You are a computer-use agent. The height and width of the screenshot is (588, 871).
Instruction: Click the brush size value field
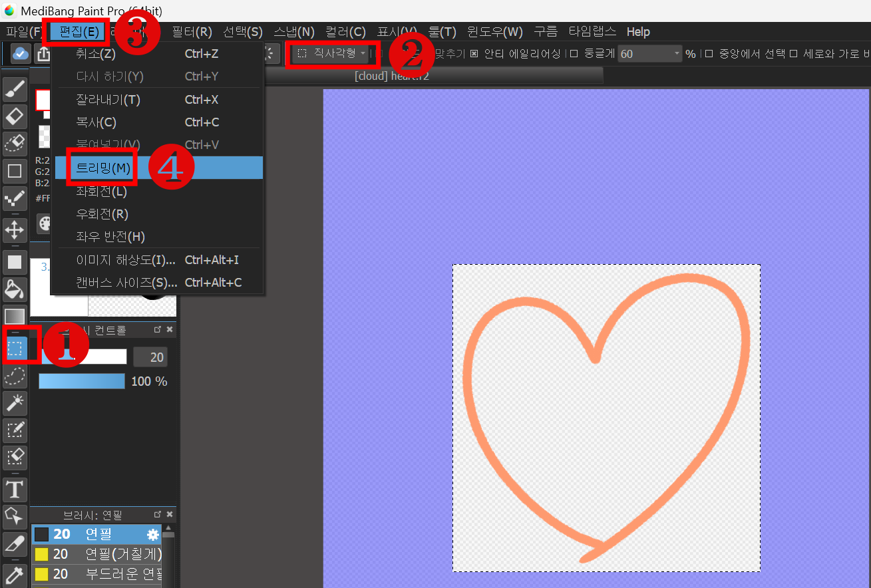tap(150, 357)
